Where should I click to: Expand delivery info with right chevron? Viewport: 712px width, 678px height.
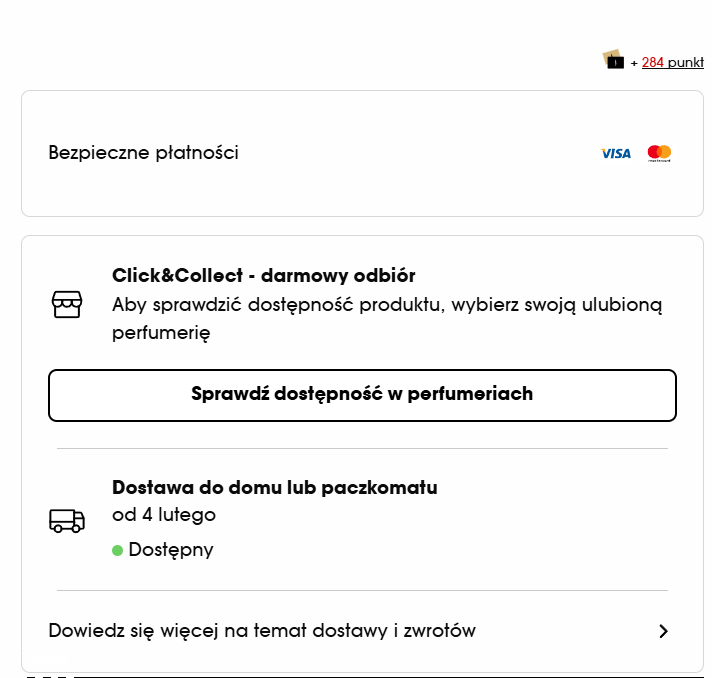pos(663,631)
